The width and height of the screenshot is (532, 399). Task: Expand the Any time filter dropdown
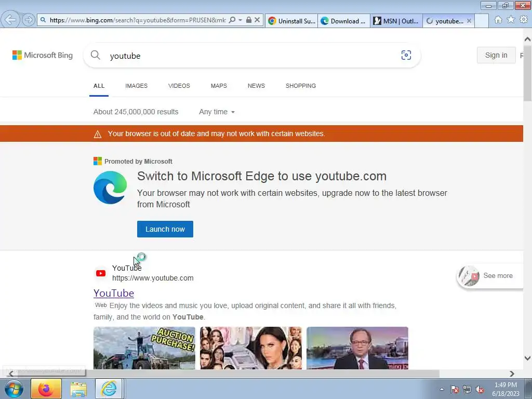tap(217, 112)
